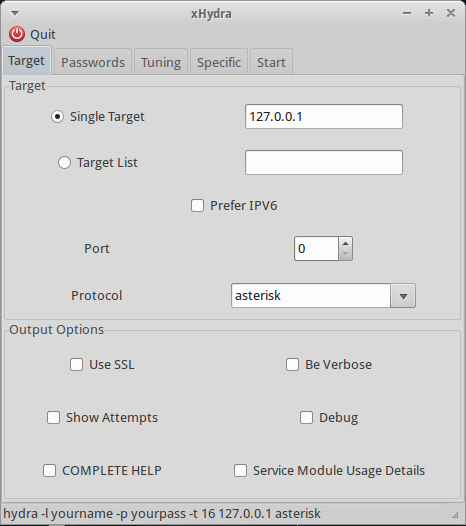Viewport: 466px width, 526px height.
Task: Toggle the Use SSL checkbox
Action: click(x=76, y=364)
